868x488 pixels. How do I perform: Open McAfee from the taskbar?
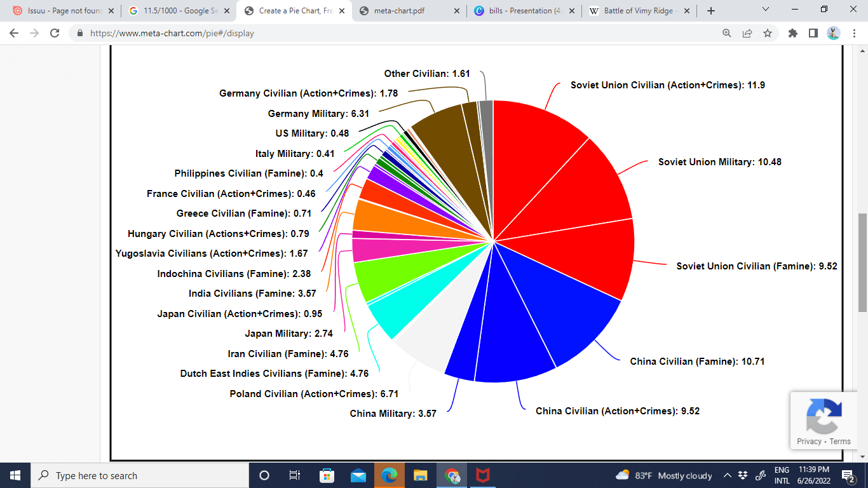(482, 475)
